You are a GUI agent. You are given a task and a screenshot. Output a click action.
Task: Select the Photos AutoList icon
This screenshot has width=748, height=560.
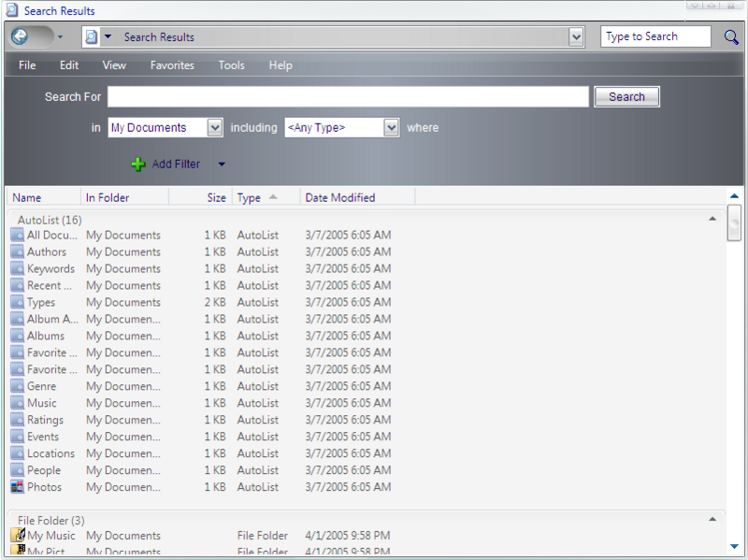tap(17, 487)
